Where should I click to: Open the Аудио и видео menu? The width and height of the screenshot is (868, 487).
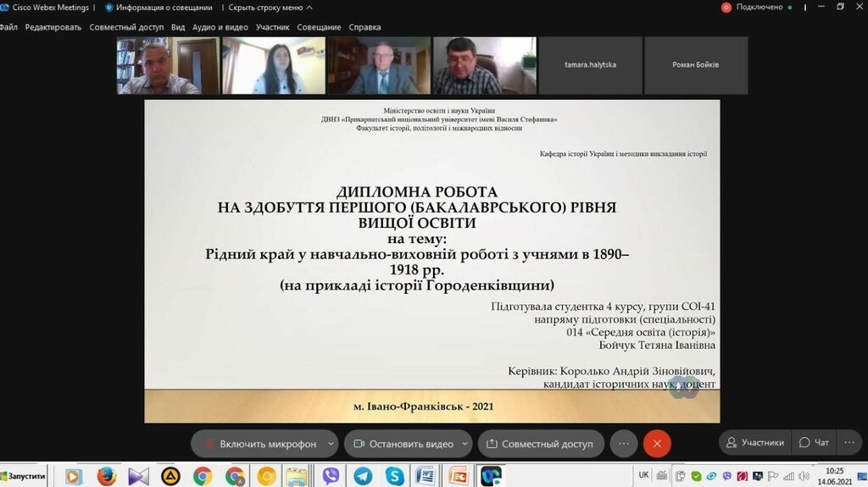(x=220, y=27)
